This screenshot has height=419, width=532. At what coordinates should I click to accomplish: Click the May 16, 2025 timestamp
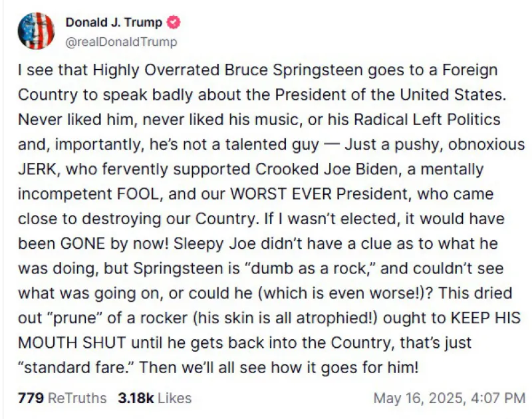(449, 398)
